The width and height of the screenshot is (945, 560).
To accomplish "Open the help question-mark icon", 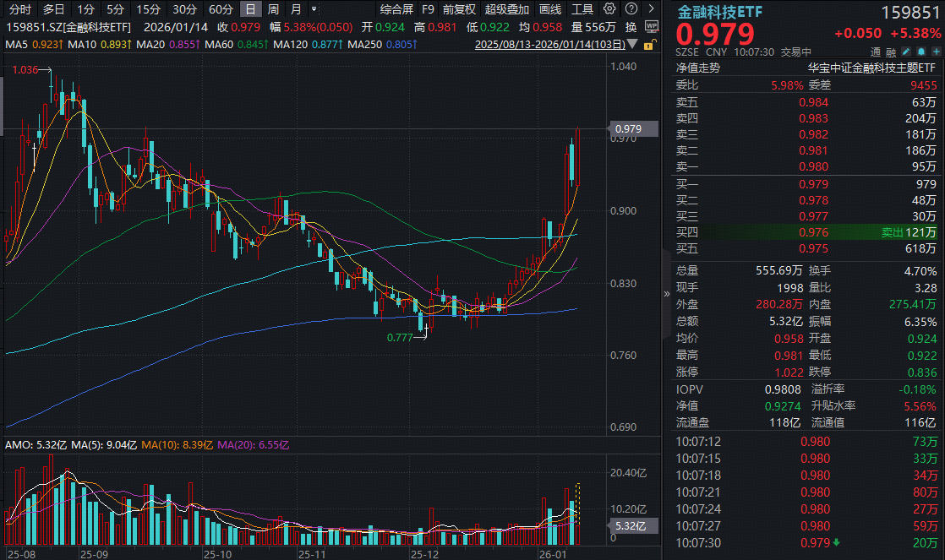I will 631,8.
